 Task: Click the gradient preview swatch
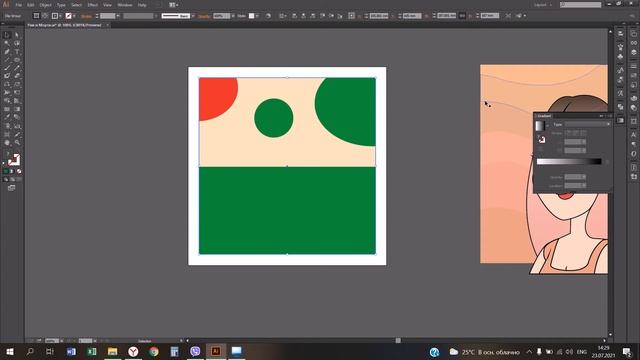(x=540, y=126)
